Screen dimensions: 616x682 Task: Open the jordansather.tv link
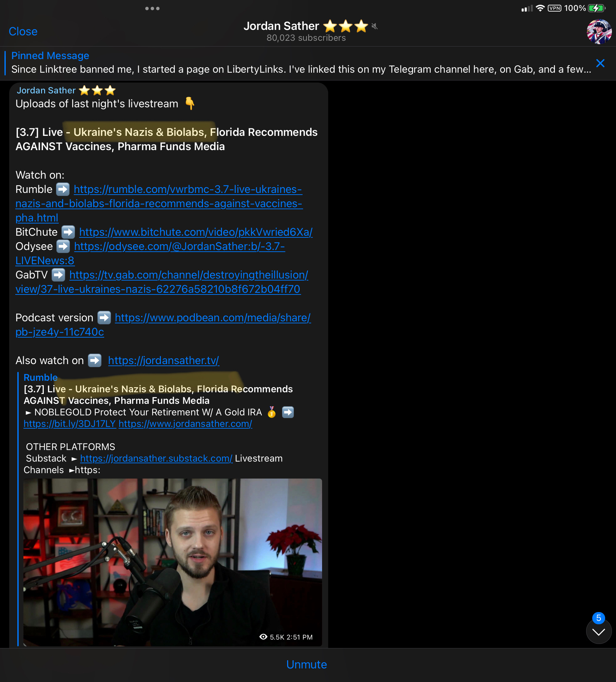[x=164, y=360]
